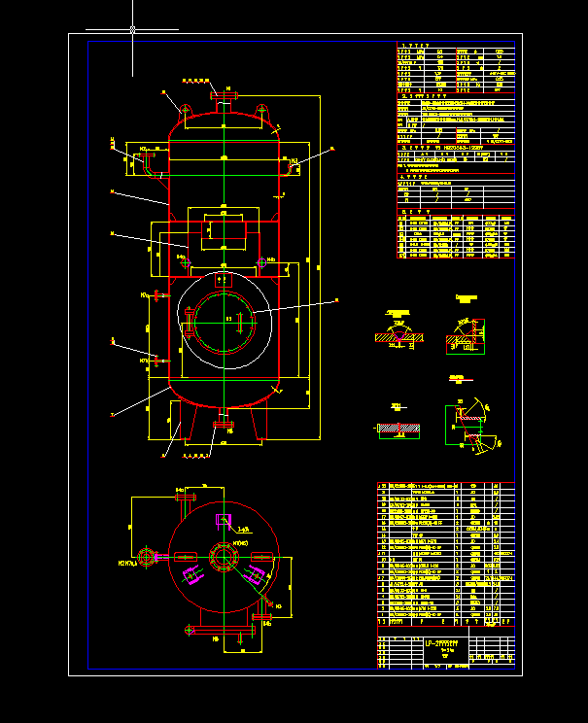Select lower left side nozzle near bottom head

tap(161, 361)
